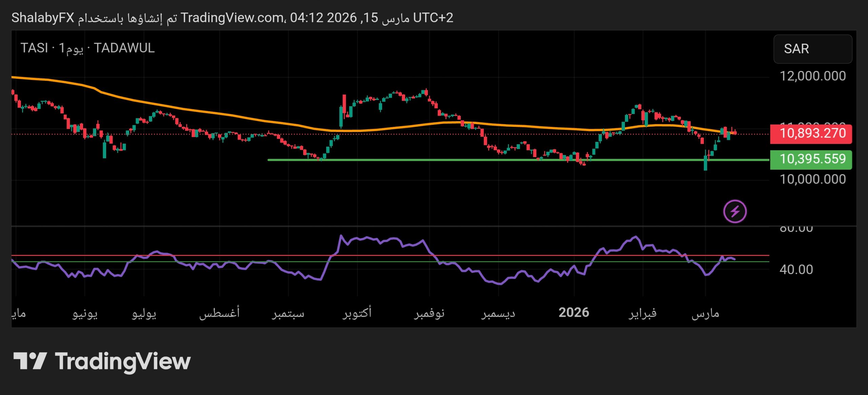Click the أكتوبر month label on time axis

pyautogui.click(x=357, y=313)
